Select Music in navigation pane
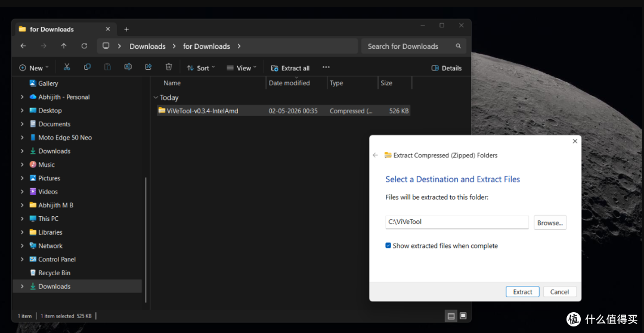The width and height of the screenshot is (644, 333). (47, 164)
